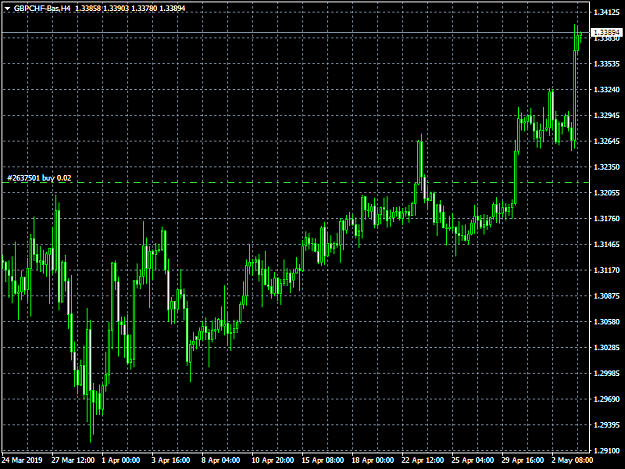The height and width of the screenshot is (469, 625).
Task: Click the 1.29690 price axis label
Action: coord(607,399)
